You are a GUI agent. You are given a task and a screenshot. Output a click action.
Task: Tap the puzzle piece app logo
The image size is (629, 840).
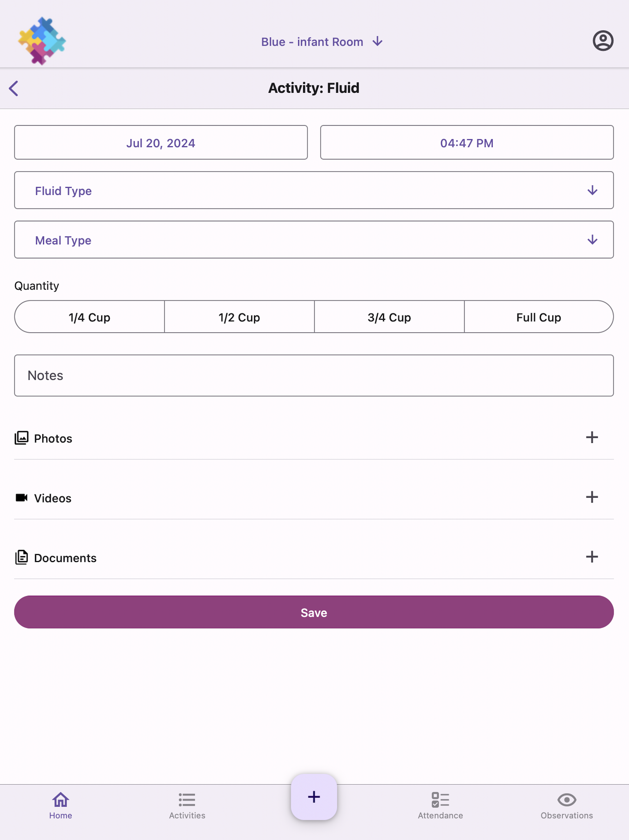tap(42, 41)
